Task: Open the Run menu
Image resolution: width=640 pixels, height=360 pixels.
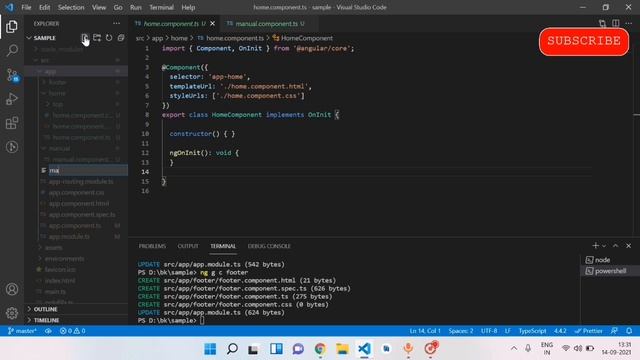Action: click(136, 7)
